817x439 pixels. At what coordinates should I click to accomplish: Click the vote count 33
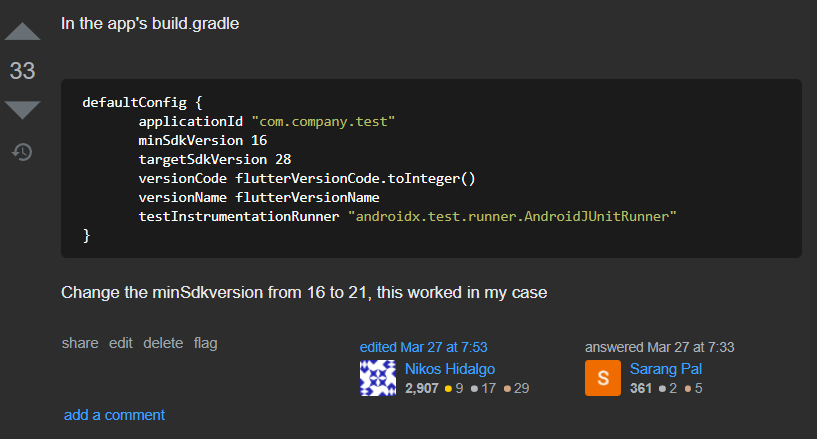(22, 71)
